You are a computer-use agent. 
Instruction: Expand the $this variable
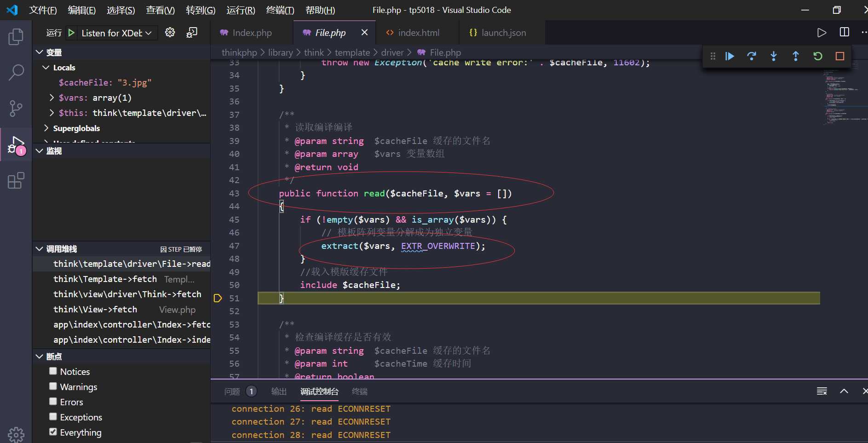(x=52, y=113)
